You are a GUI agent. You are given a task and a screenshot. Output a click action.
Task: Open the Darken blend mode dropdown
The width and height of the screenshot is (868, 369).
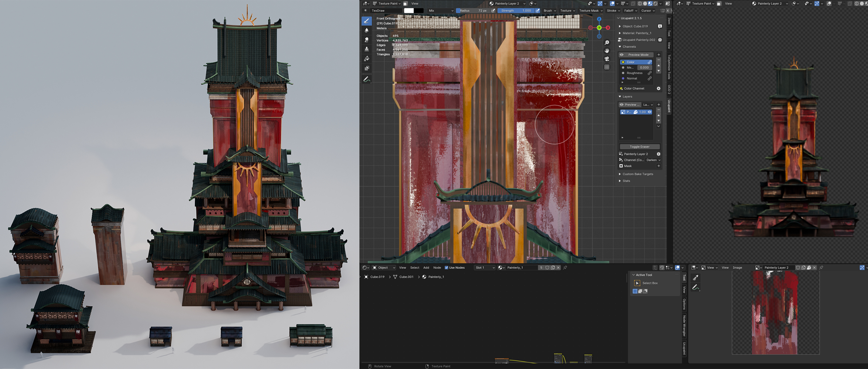pyautogui.click(x=653, y=160)
